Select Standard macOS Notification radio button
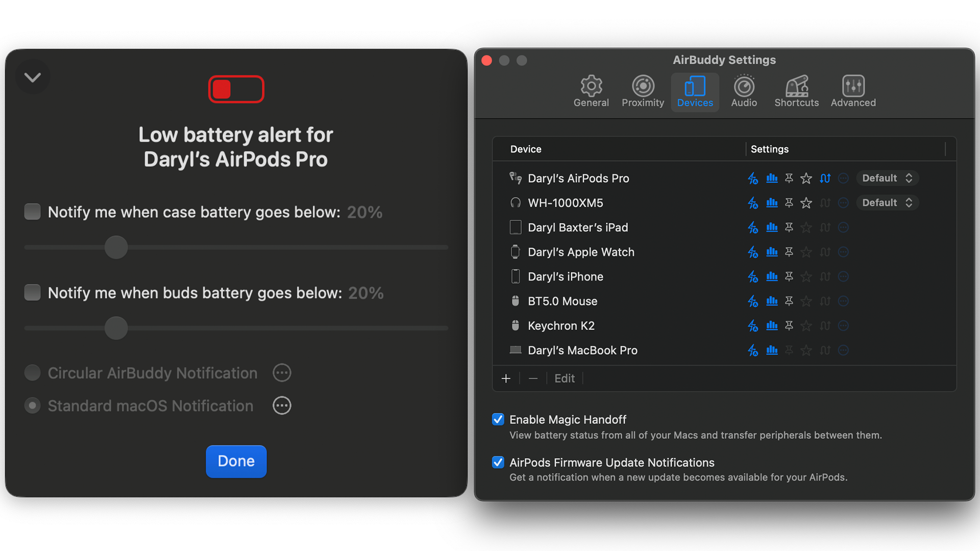The image size is (980, 551). (33, 406)
